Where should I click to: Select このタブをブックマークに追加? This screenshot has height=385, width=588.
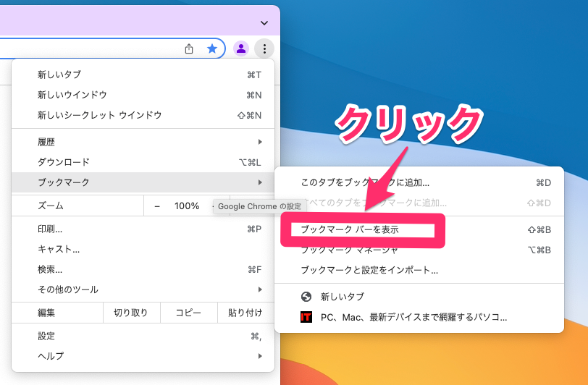[x=365, y=182]
